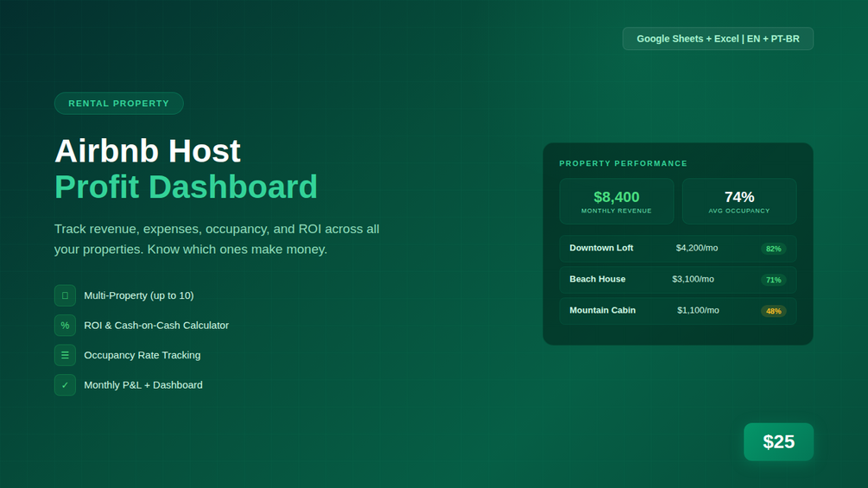Click the Track revenue, expenses description paragraph

[217, 239]
